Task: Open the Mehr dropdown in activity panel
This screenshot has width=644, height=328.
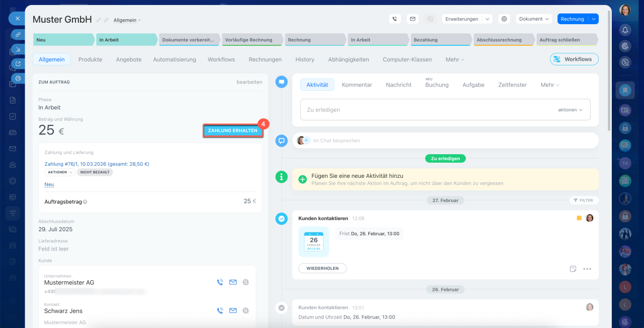Action: 549,85
